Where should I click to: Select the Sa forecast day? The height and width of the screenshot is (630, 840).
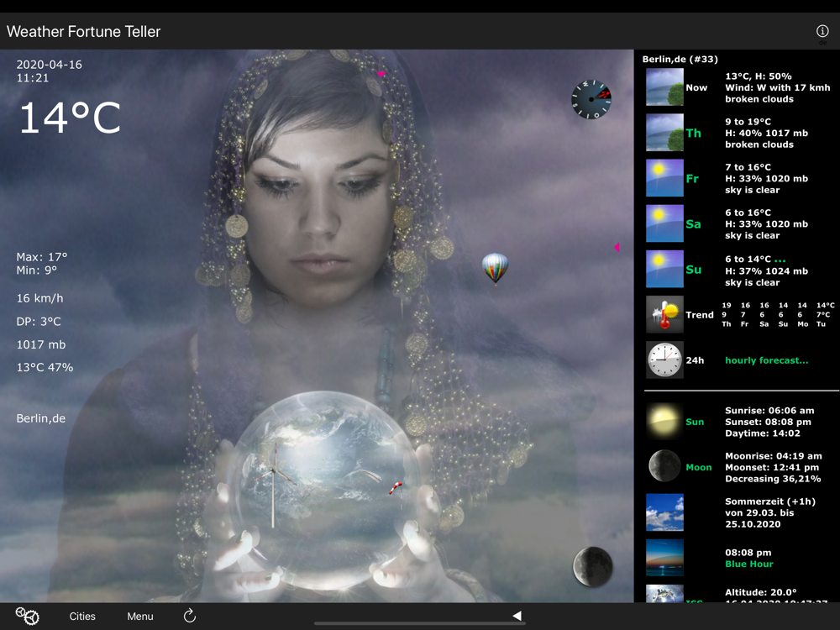[x=693, y=224]
